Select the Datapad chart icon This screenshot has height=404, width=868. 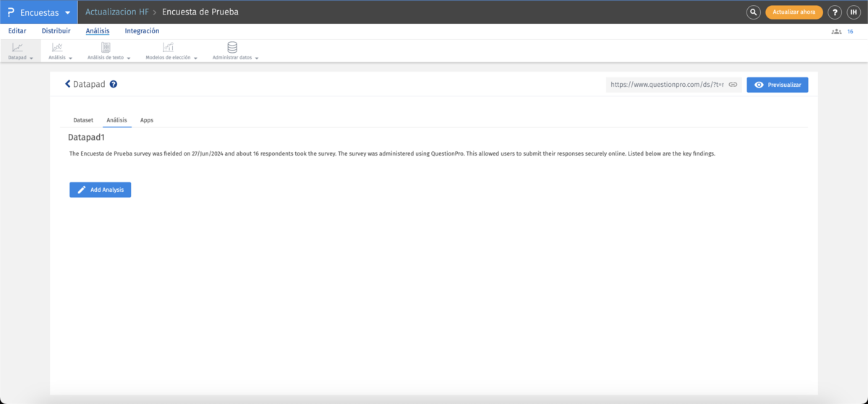(17, 47)
